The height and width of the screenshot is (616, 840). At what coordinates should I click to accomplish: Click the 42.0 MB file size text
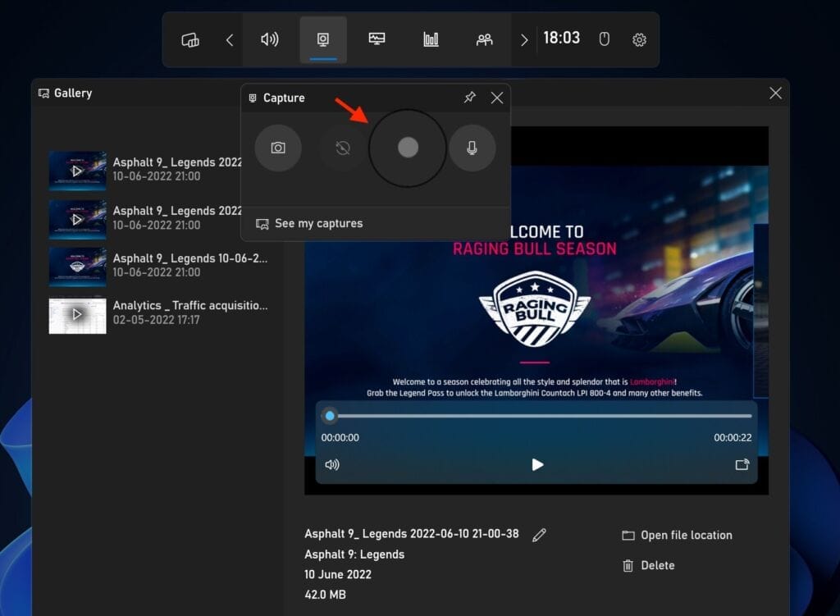click(x=325, y=595)
